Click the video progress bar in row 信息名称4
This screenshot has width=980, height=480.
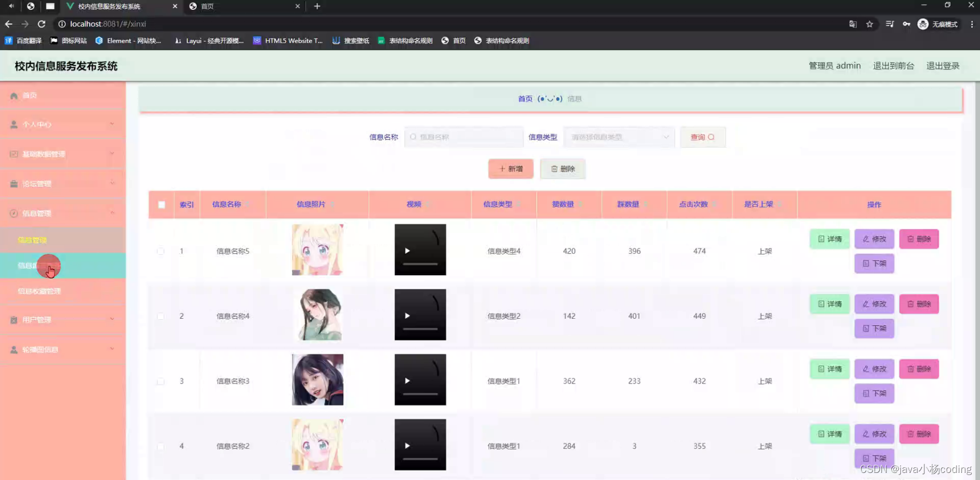(420, 329)
